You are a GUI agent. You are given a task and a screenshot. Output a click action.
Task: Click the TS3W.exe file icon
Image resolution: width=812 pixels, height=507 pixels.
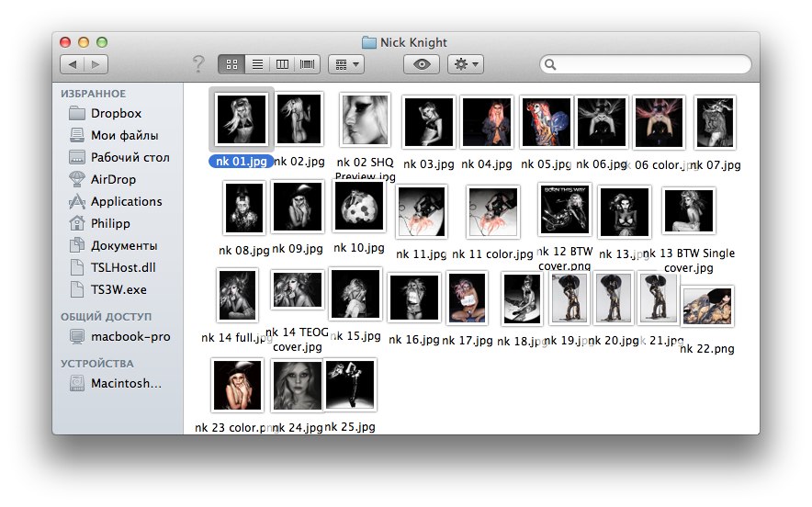pyautogui.click(x=77, y=289)
